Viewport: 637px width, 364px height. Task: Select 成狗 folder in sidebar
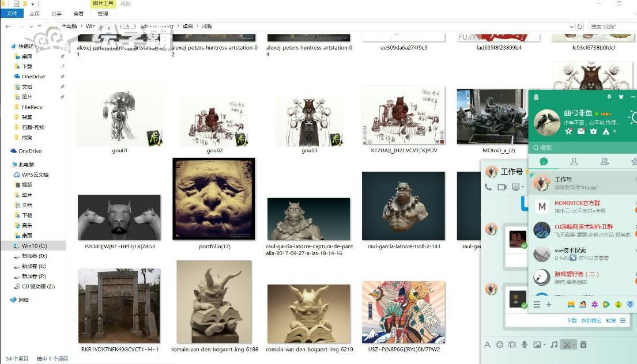(x=27, y=138)
